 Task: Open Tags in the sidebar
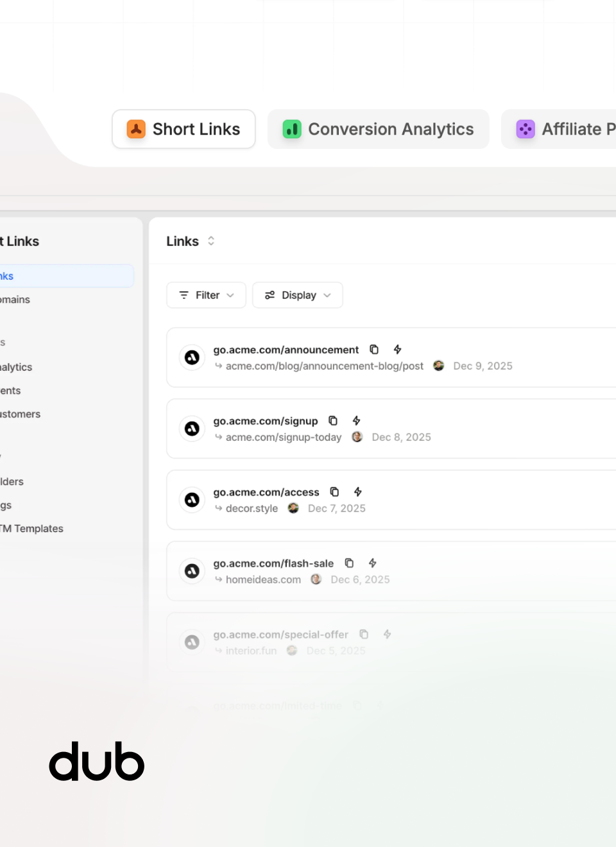point(6,506)
